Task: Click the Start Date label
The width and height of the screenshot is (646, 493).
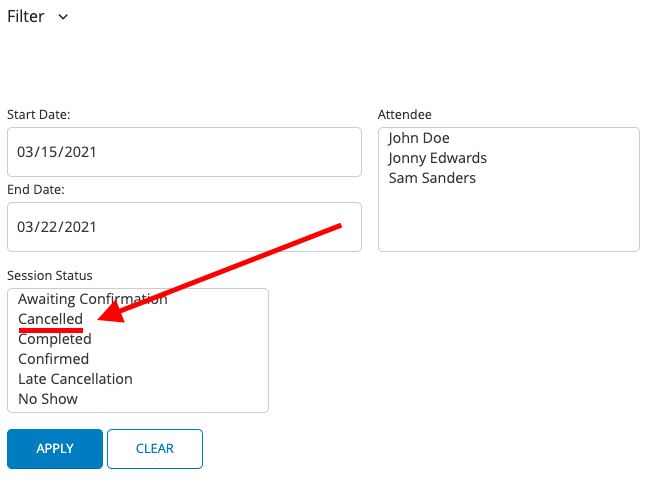Action: [39, 114]
